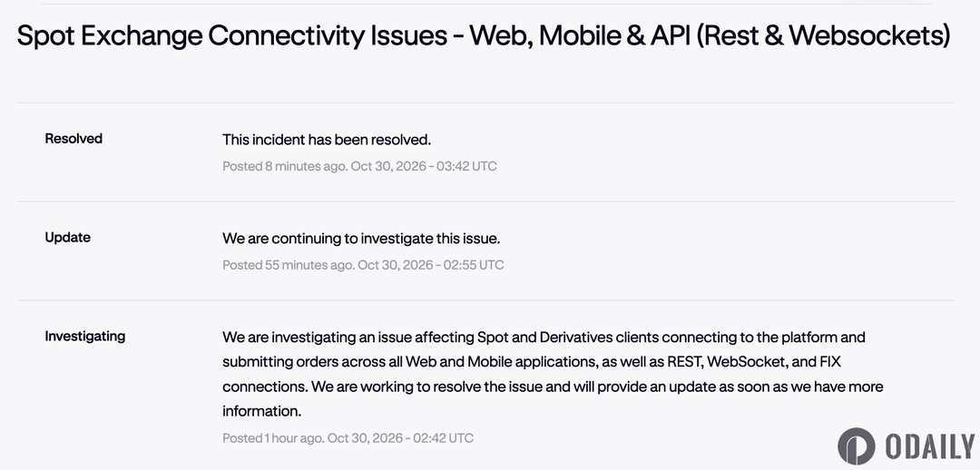Click 'Oct 30, 2026 - 03:42 UTC' date

424,166
